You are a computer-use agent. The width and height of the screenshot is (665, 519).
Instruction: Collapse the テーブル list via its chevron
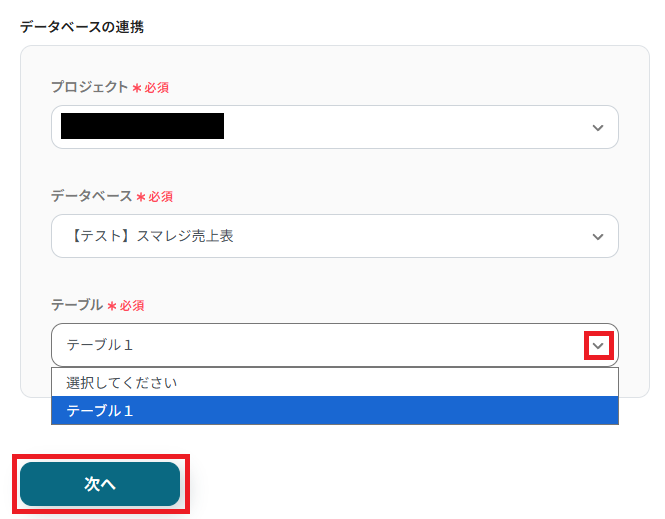pyautogui.click(x=598, y=345)
